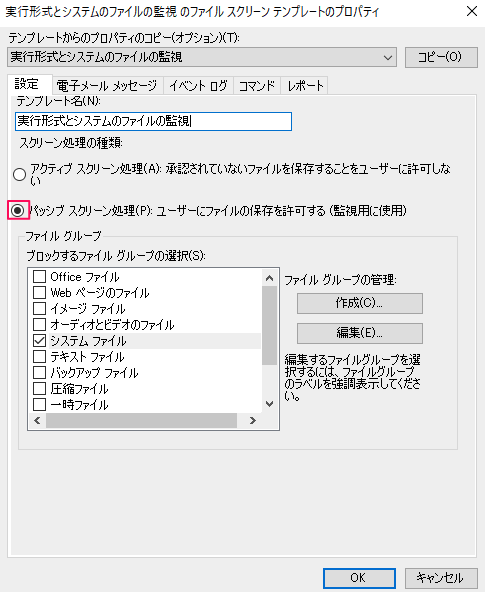Open the template copy dropdown arrow
485x592 pixels.
(388, 57)
